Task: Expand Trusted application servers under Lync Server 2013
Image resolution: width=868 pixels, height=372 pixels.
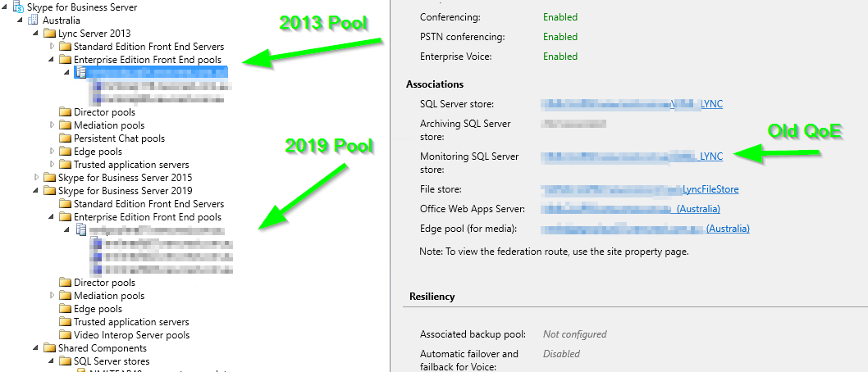Action: tap(52, 165)
